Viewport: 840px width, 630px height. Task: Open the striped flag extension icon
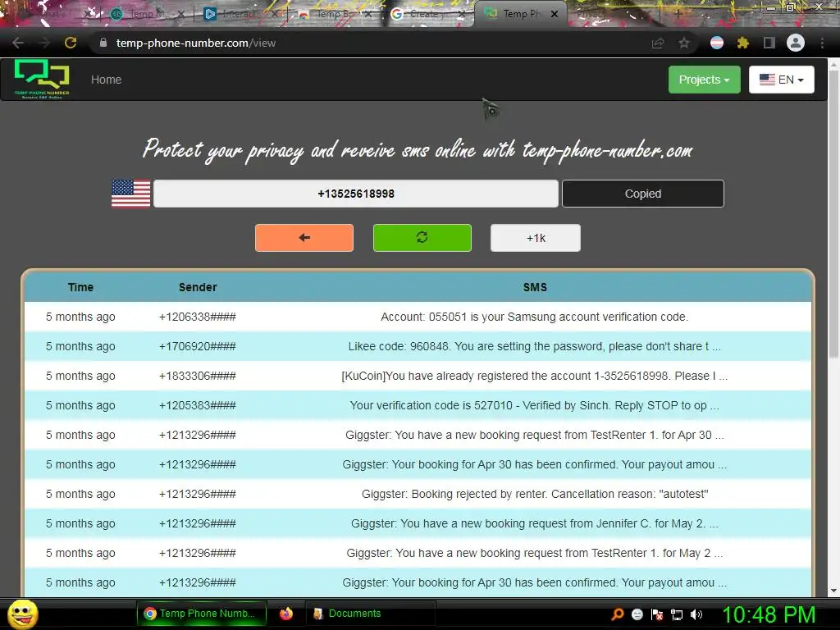(717, 43)
